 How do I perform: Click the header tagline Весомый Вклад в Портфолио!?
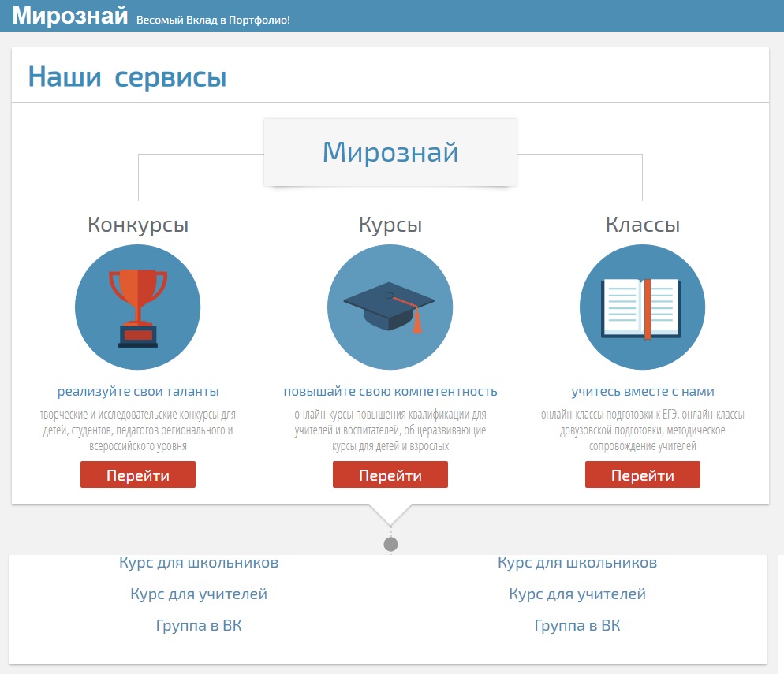click(x=213, y=20)
